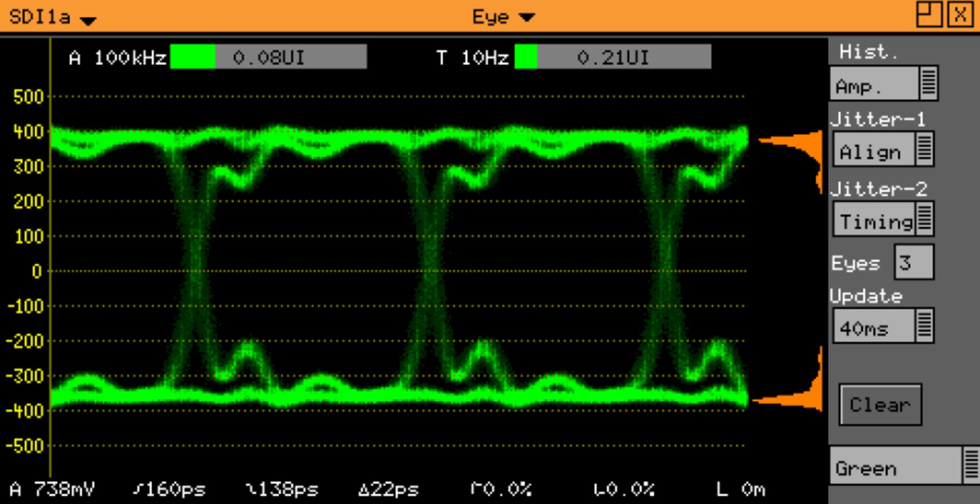Click the L 0m cable length readout
The height and width of the screenshot is (504, 980).
point(740,489)
